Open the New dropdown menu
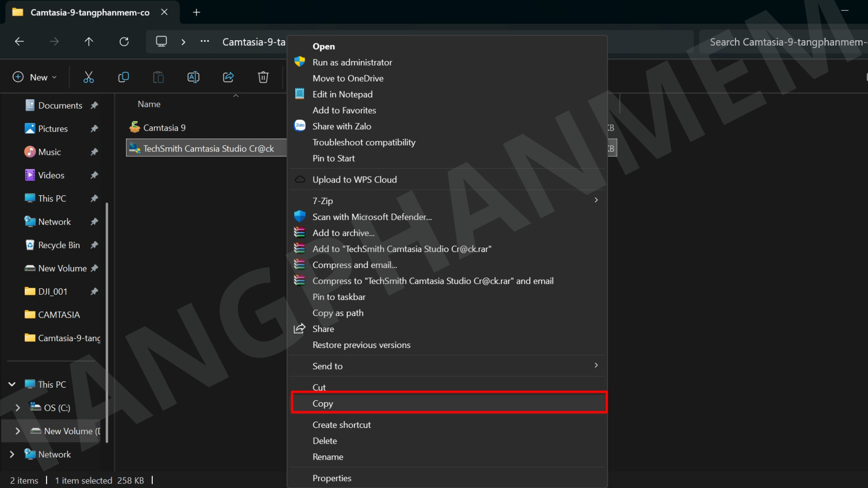The height and width of the screenshot is (488, 868). click(34, 77)
